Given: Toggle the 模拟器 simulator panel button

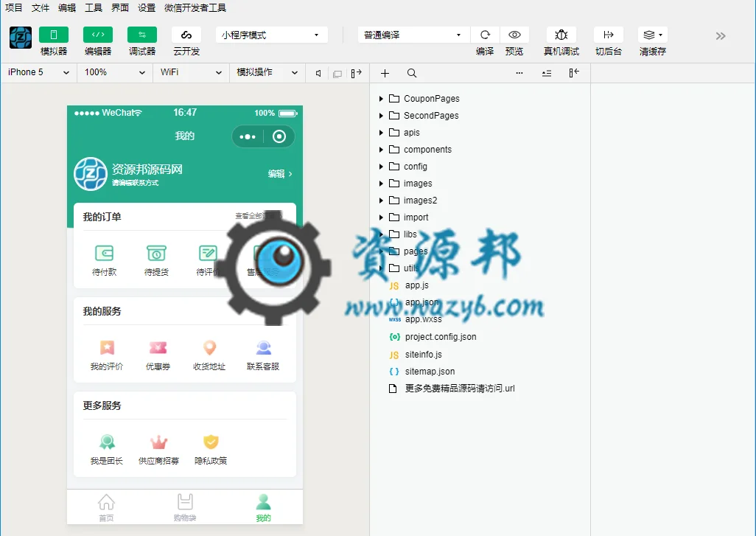Looking at the screenshot, I should (x=54, y=35).
